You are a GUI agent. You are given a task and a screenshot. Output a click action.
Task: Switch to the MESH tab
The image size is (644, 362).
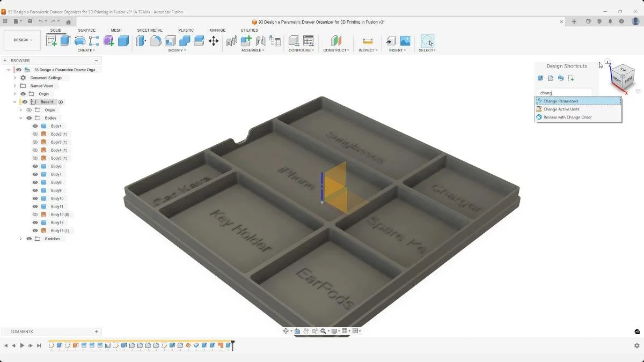(116, 31)
